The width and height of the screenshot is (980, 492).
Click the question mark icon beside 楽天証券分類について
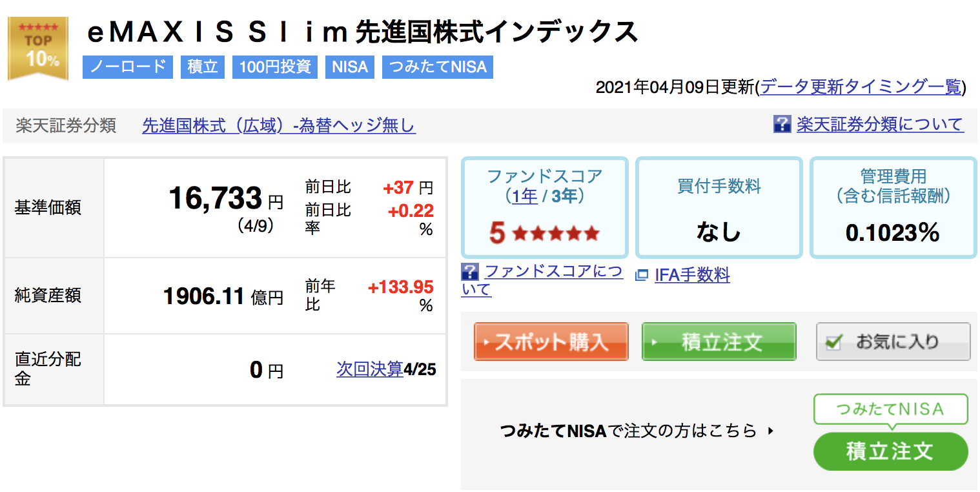(x=782, y=124)
